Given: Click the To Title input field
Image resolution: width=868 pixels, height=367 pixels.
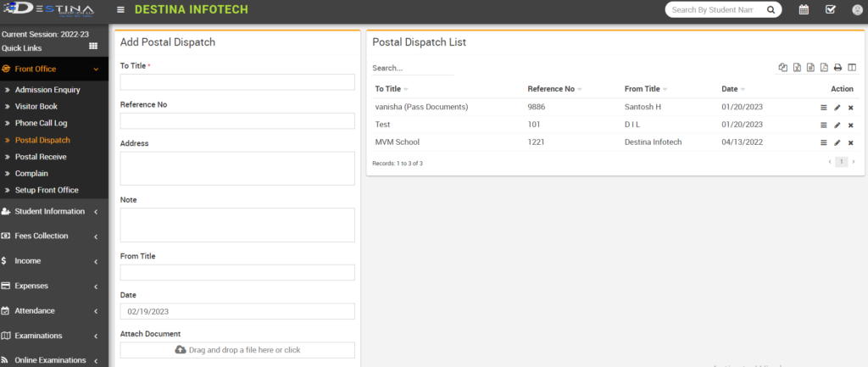Looking at the screenshot, I should pyautogui.click(x=237, y=82).
